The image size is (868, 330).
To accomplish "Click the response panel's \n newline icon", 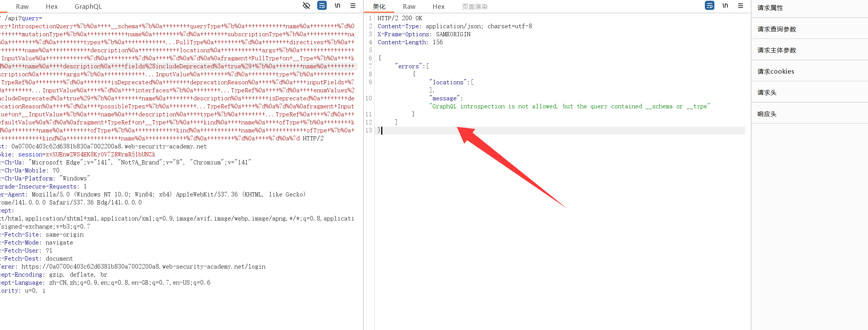I will pos(725,6).
